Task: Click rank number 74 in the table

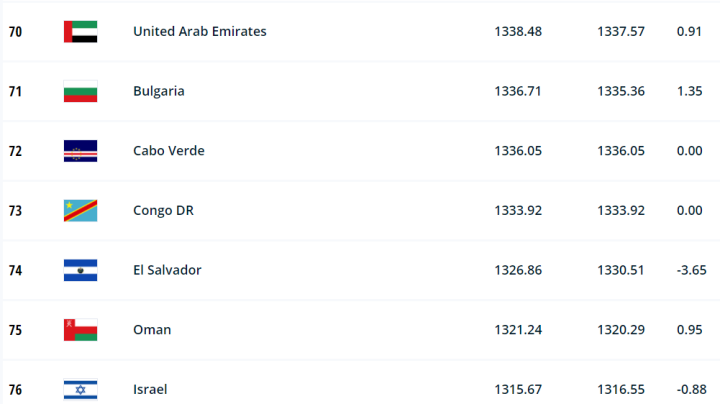Action: (15, 270)
